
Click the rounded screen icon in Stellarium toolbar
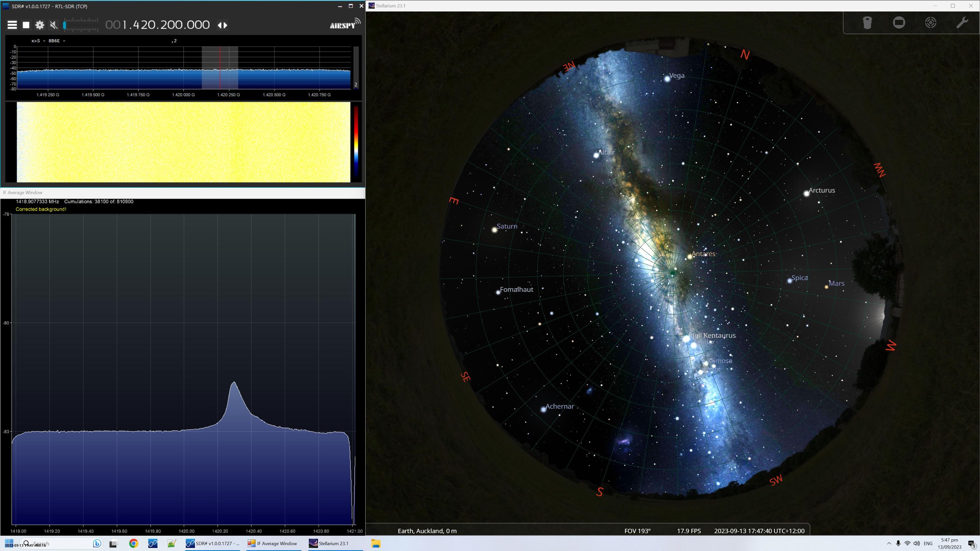click(x=899, y=23)
